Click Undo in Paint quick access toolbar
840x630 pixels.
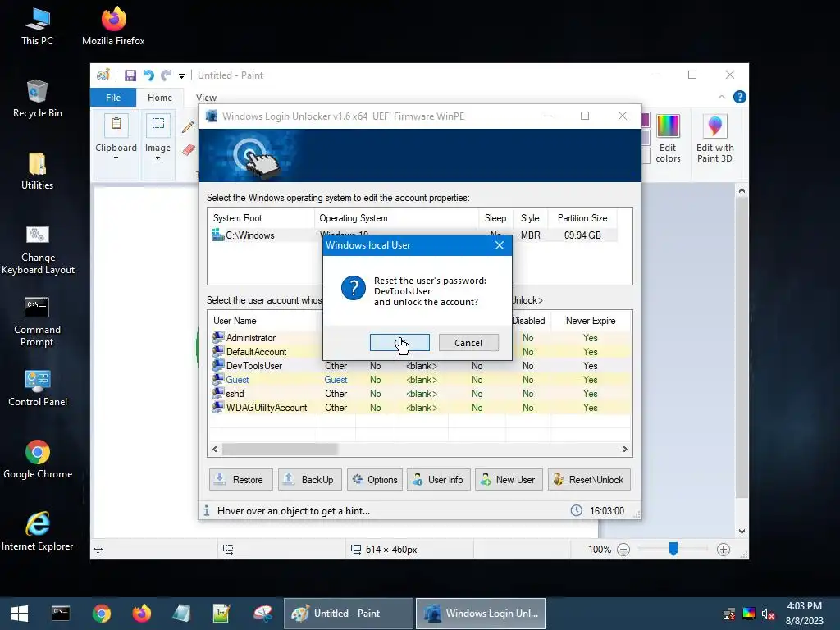148,75
